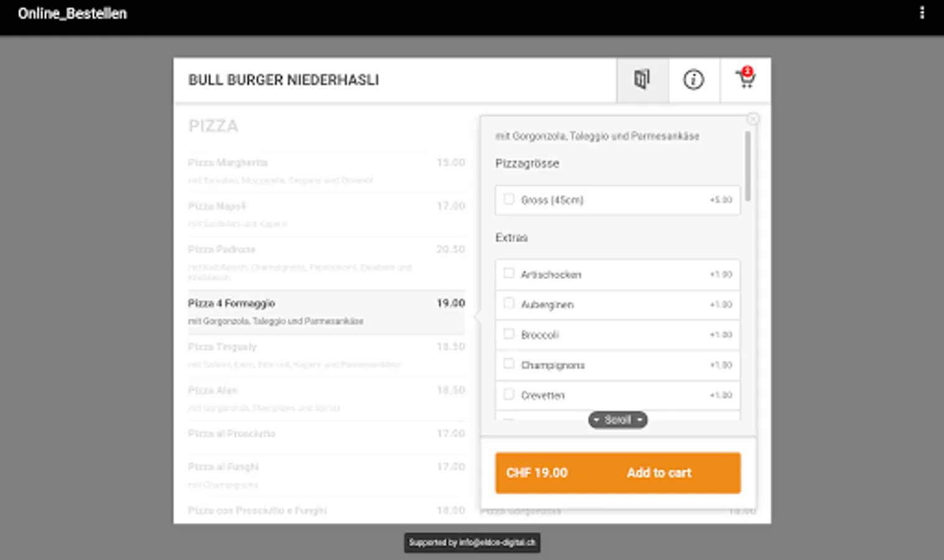Select Pizza Padrone menu item

[x=326, y=263]
